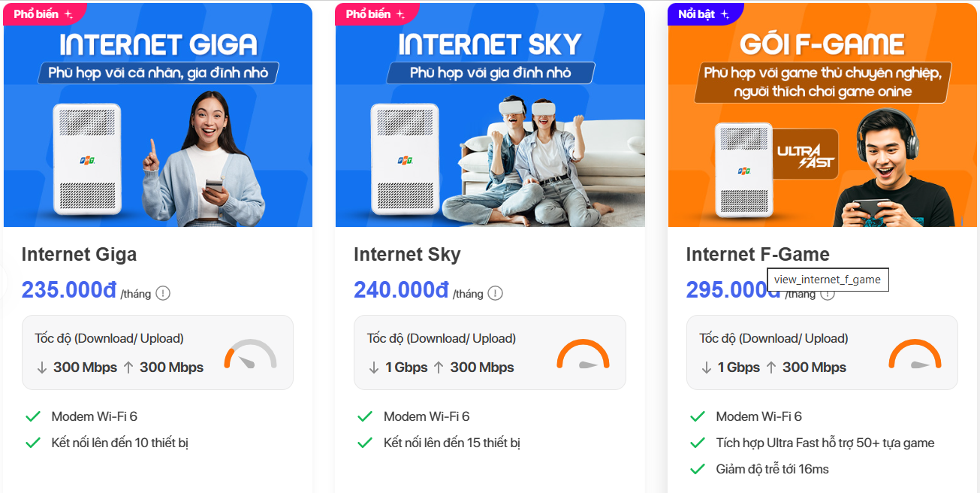This screenshot has width=980, height=493.
Task: Click the download arrow icon in Internet Giga speed box
Action: 42,367
